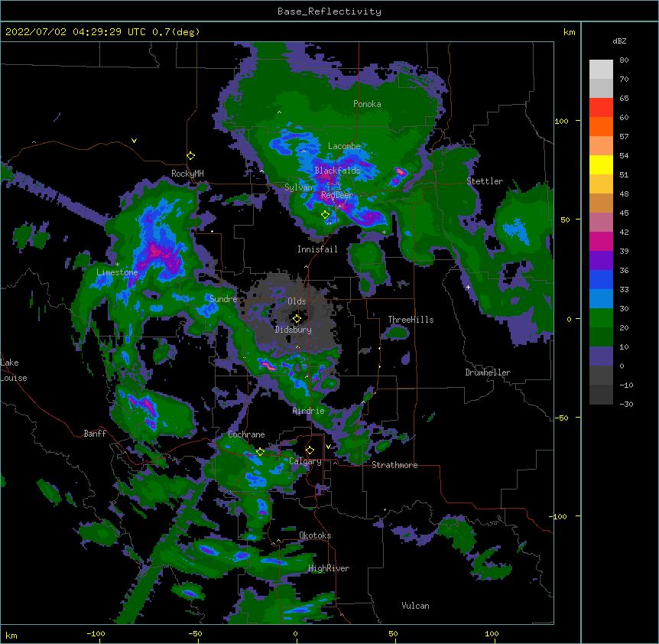Click the yellow V marker northeast of Calgary

click(x=328, y=447)
